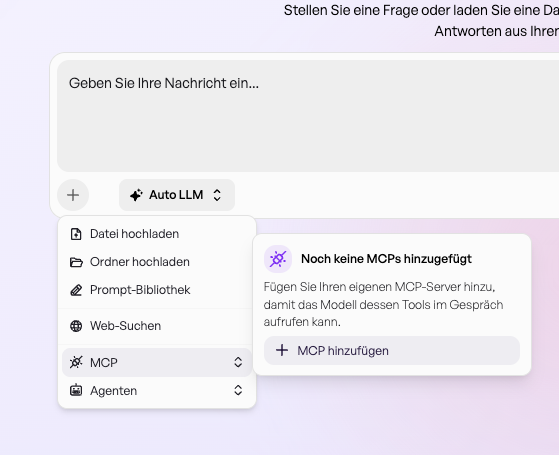The image size is (559, 455).
Task: Open Prompt-Bibliothek menu entry
Action: click(157, 290)
